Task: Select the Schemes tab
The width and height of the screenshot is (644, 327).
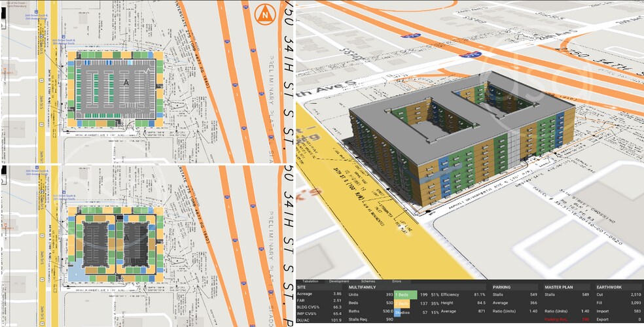Action: tap(368, 281)
